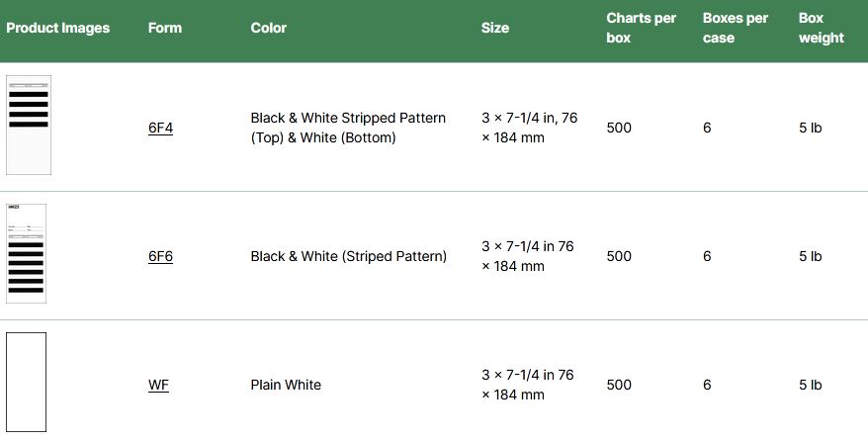Click the 6F4 form link

pyautogui.click(x=160, y=128)
